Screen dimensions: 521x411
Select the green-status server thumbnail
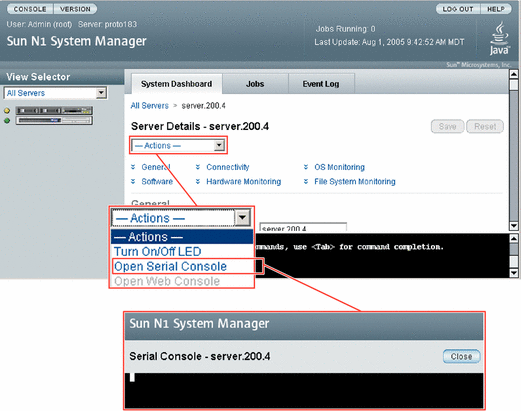[54, 120]
